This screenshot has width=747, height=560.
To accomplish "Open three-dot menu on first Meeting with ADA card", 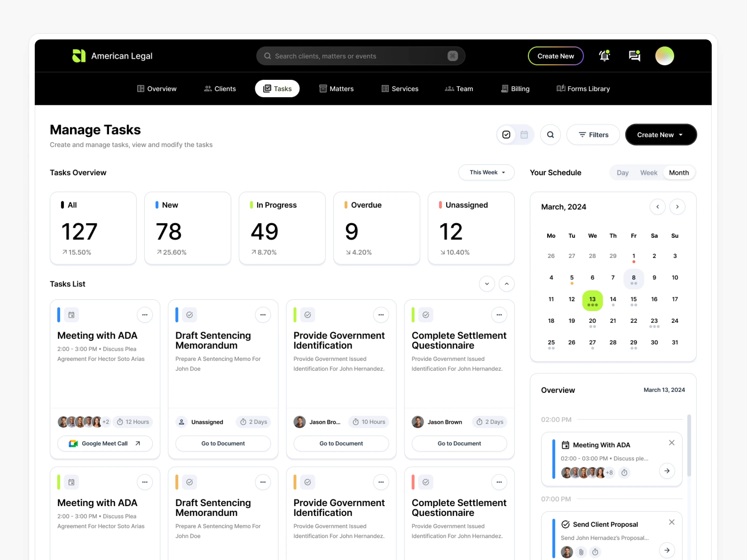I will click(x=144, y=314).
